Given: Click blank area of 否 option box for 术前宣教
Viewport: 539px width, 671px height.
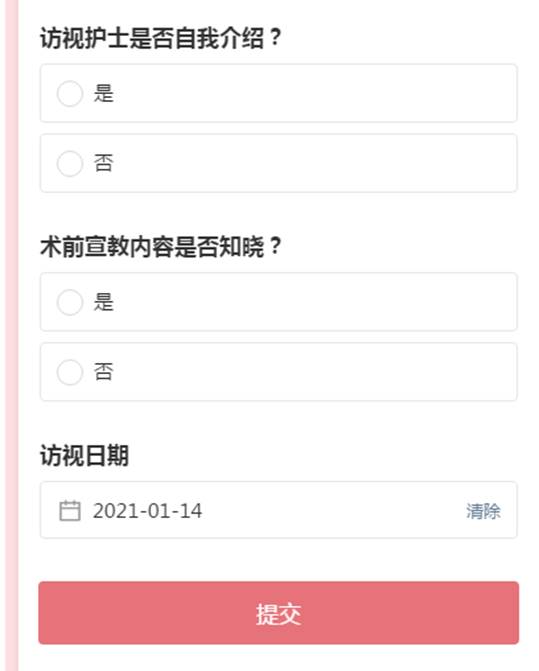Looking at the screenshot, I should click(317, 372).
